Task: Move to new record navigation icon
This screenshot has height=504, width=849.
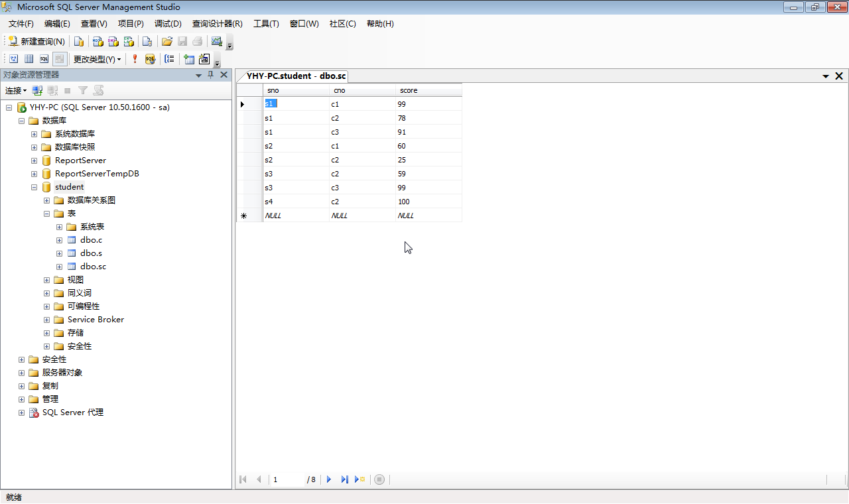Action: pos(360,479)
